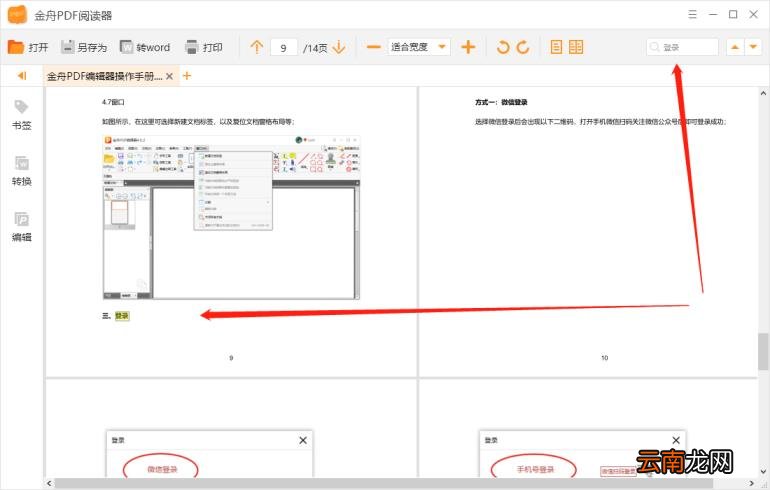
Task: Click the vertical scrollbar thumb
Action: click(x=763, y=352)
